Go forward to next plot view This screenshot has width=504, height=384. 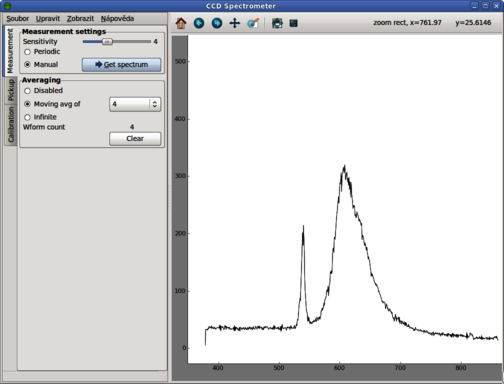click(x=217, y=23)
